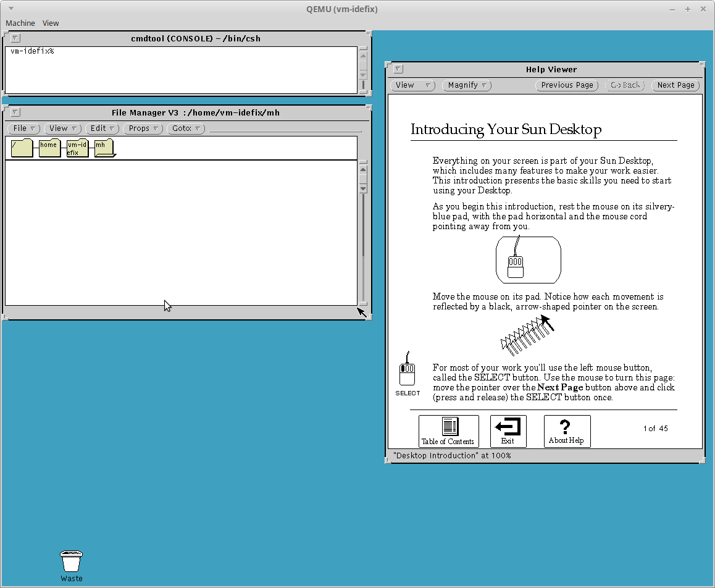This screenshot has height=588, width=715.
Task: Click the Exit arrow icon in Help Viewer
Action: click(x=508, y=431)
